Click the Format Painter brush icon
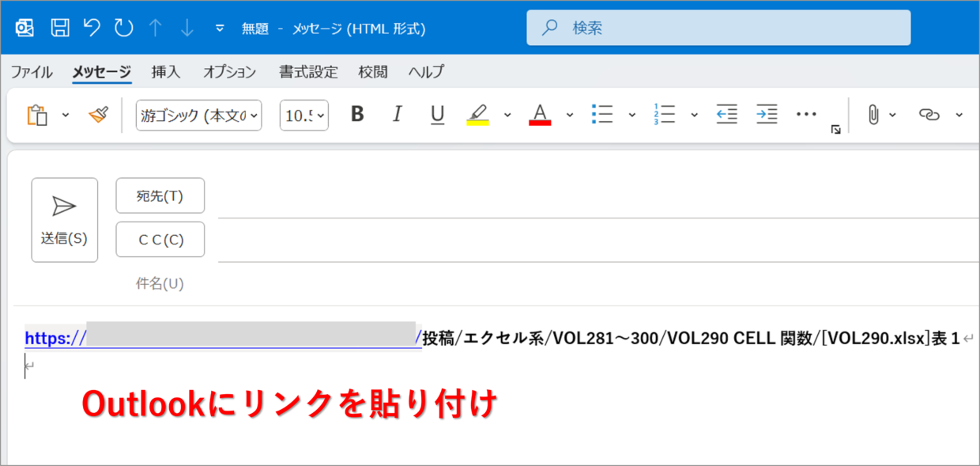Viewport: 980px width, 466px height. coord(99,115)
